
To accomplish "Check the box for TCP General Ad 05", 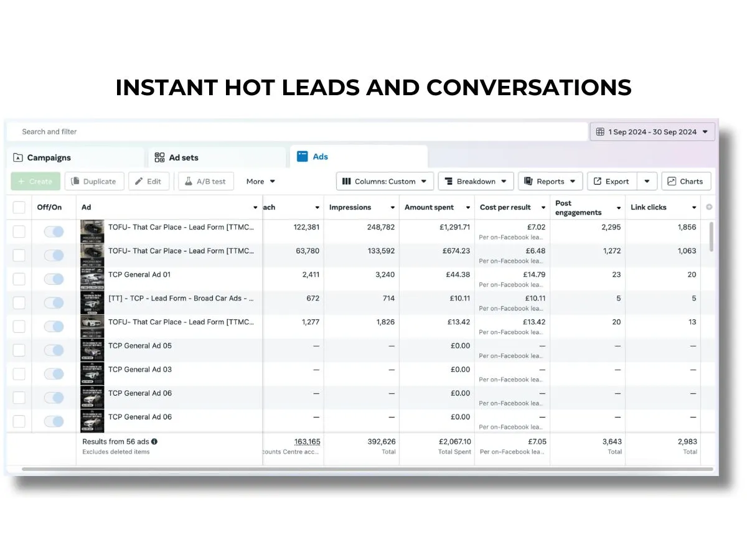I will pyautogui.click(x=19, y=350).
